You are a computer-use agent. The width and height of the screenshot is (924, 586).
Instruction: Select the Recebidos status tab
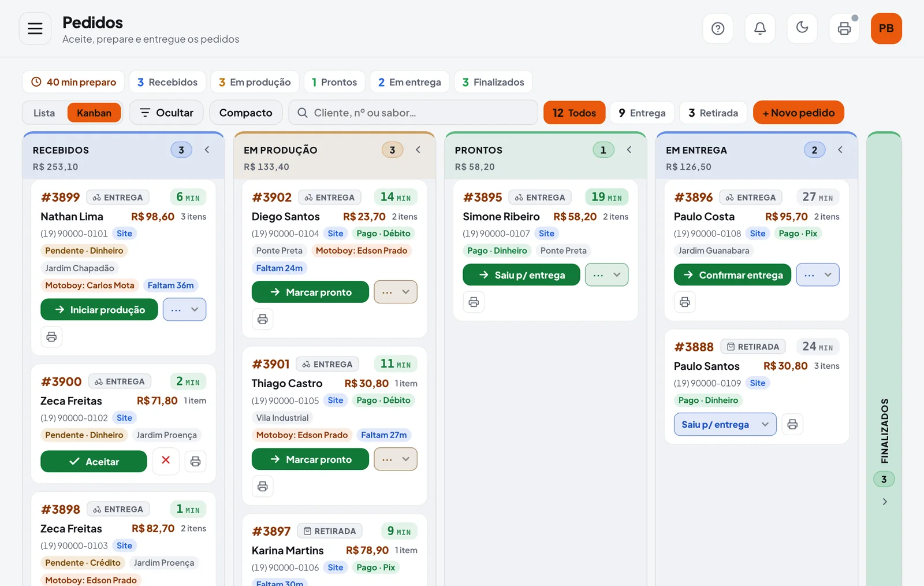click(167, 82)
